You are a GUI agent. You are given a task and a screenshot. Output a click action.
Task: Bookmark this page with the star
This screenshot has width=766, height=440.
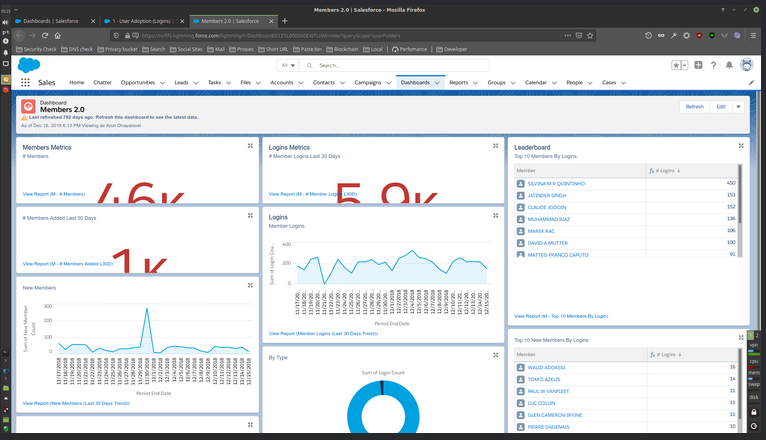(590, 36)
